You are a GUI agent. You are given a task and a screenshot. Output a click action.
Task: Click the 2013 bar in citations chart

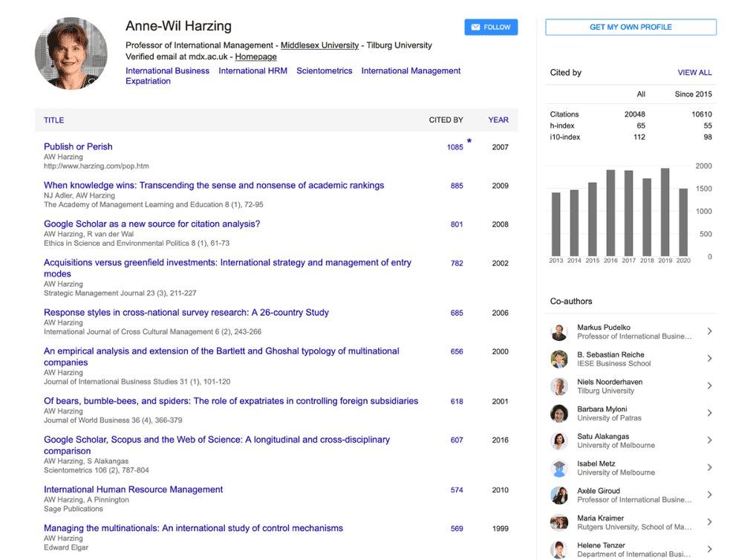[556, 224]
